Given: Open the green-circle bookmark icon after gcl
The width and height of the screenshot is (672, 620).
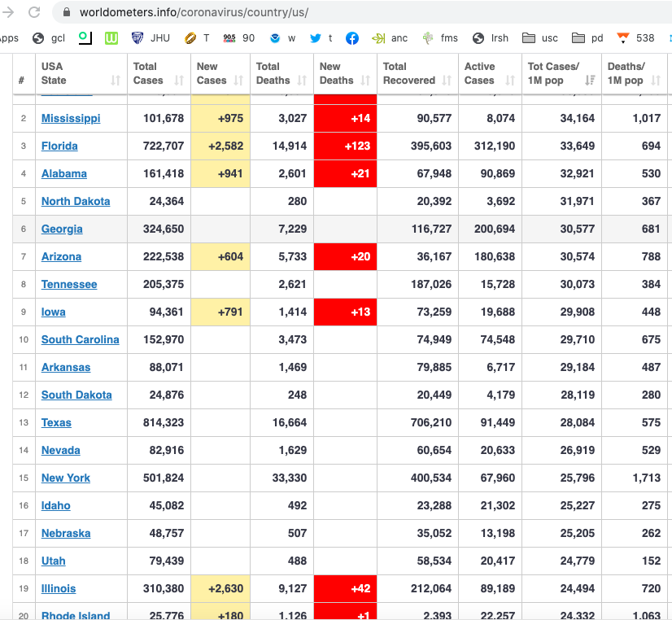Looking at the screenshot, I should pyautogui.click(x=85, y=37).
